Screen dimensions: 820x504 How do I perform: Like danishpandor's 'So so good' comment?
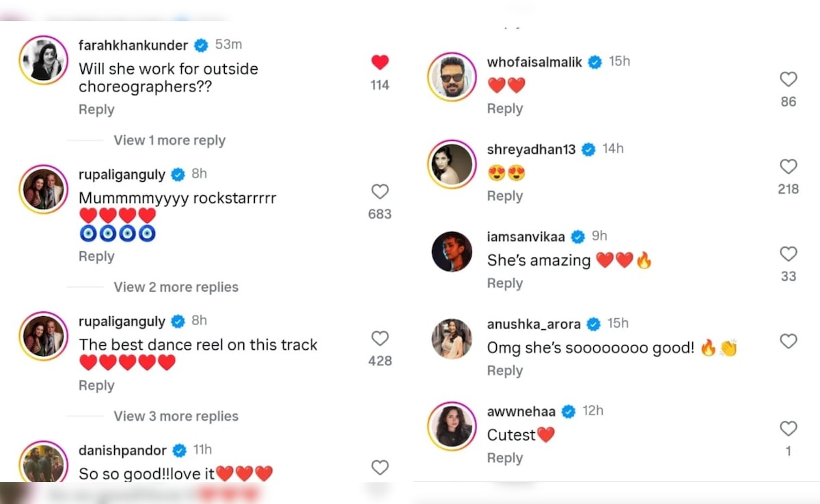(x=380, y=467)
